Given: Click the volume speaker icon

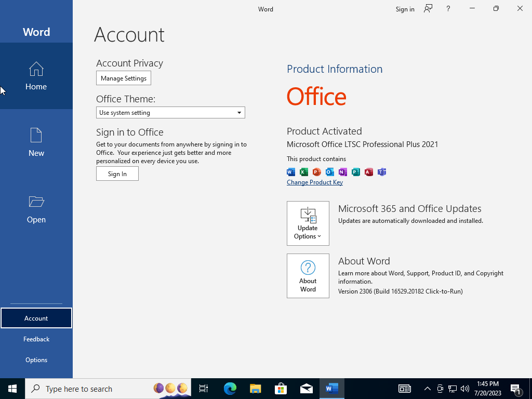Looking at the screenshot, I should pyautogui.click(x=465, y=389).
